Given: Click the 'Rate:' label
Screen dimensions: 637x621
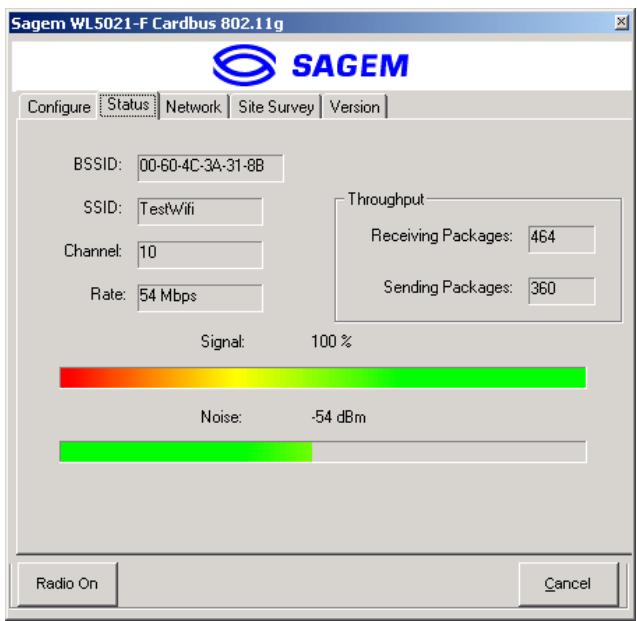Looking at the screenshot, I should coord(108,294).
